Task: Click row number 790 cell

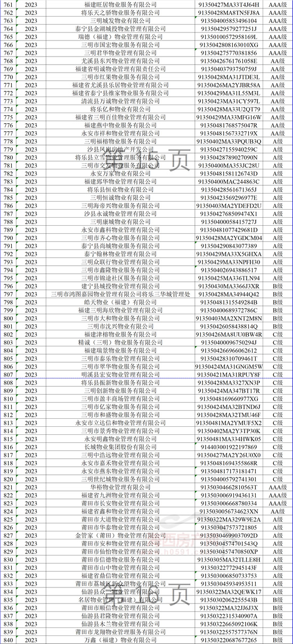Action: (x=7, y=237)
